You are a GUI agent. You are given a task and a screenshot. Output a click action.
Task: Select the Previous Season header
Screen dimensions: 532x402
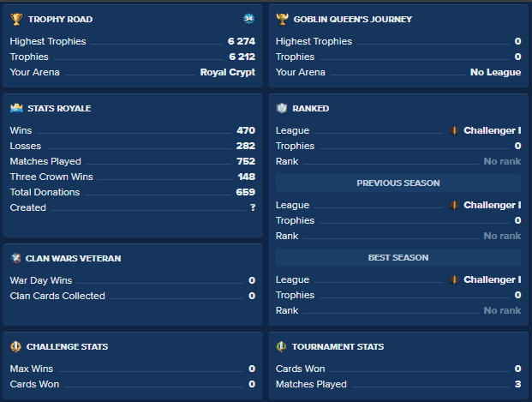398,183
